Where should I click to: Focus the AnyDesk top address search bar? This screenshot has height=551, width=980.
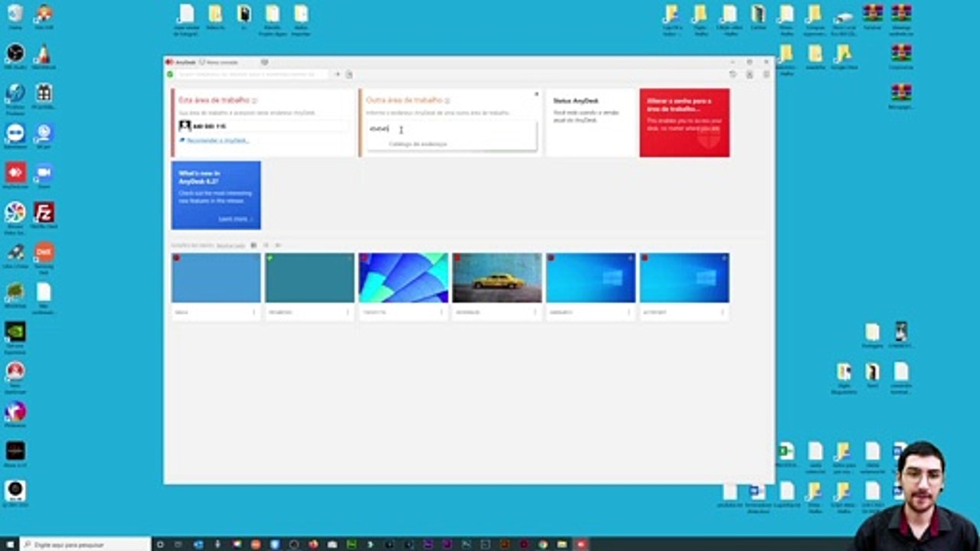click(x=252, y=74)
